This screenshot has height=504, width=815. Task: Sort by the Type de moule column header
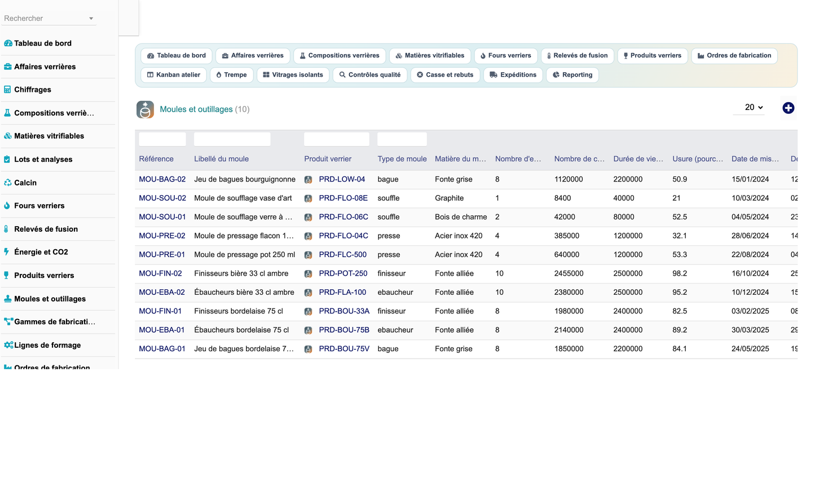point(402,159)
